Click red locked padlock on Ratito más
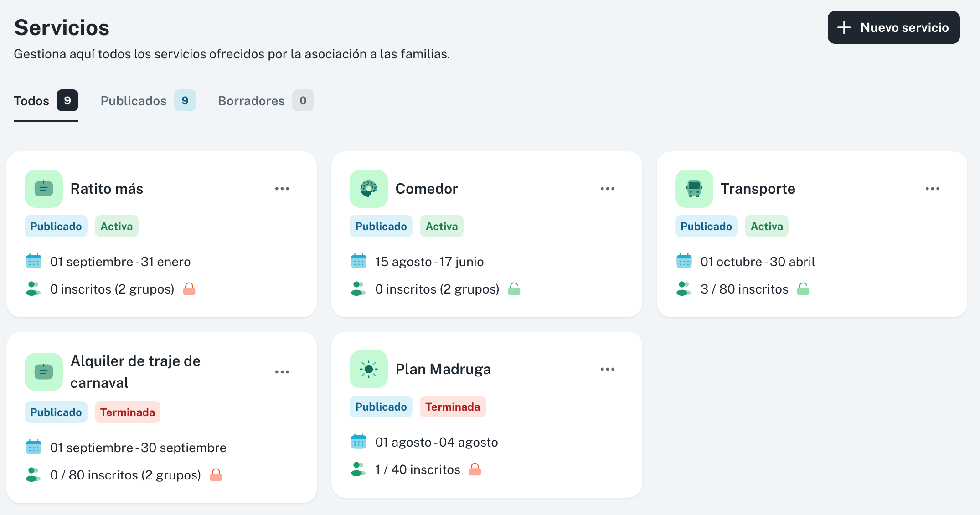The height and width of the screenshot is (515, 980). [189, 289]
